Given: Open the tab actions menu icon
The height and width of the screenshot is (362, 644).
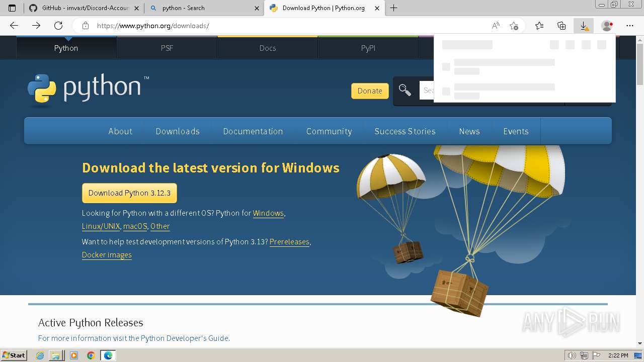Looking at the screenshot, I should (x=12, y=8).
